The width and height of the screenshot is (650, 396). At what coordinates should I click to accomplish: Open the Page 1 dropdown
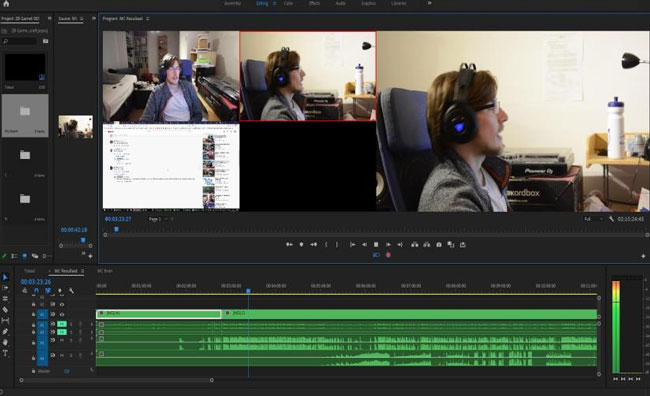[x=158, y=219]
